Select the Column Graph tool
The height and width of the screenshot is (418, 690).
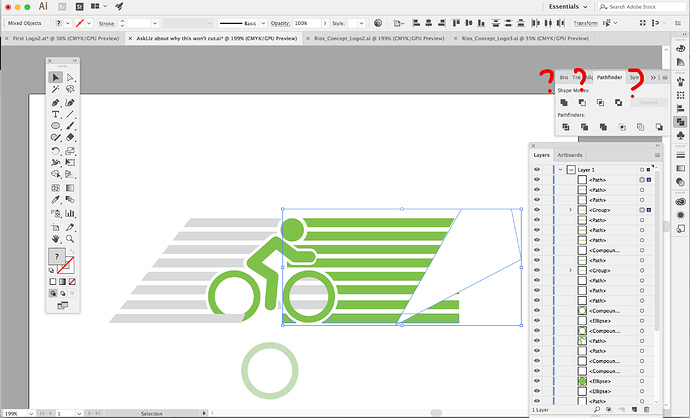coord(70,213)
